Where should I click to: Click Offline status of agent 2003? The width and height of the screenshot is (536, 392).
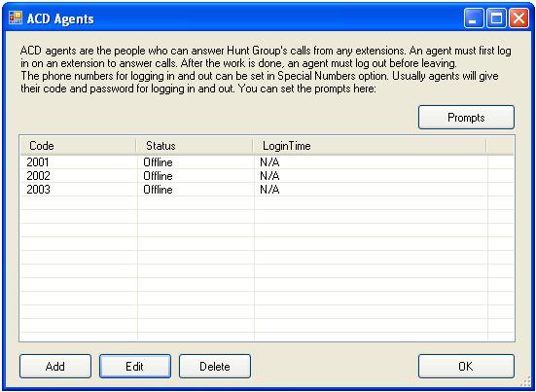(158, 190)
